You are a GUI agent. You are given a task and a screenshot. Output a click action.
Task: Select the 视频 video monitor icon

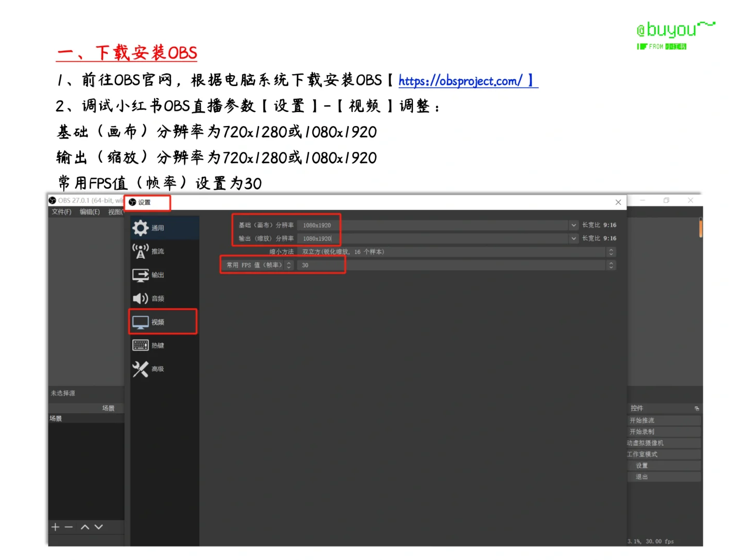coord(140,321)
